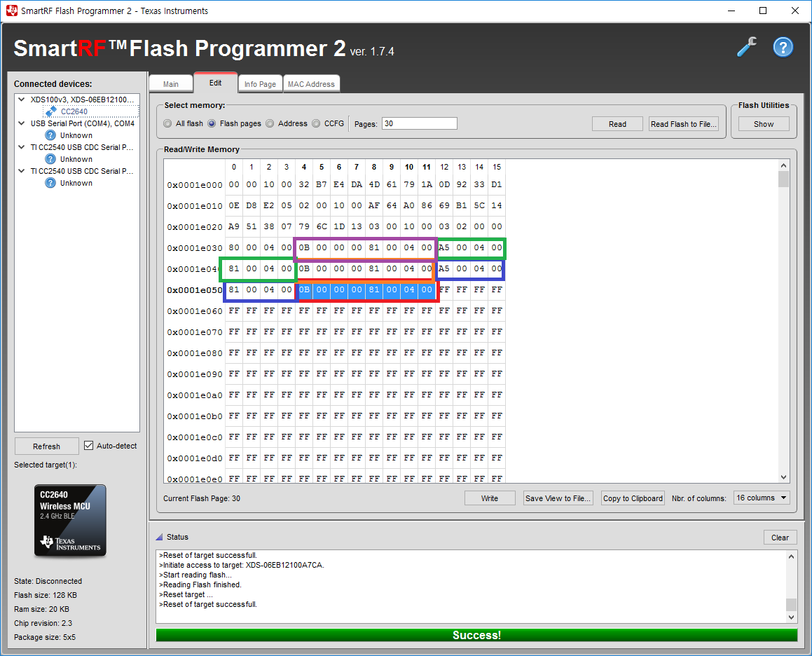Open the blue help question icon
Screen dimensions: 812x656
tap(783, 47)
